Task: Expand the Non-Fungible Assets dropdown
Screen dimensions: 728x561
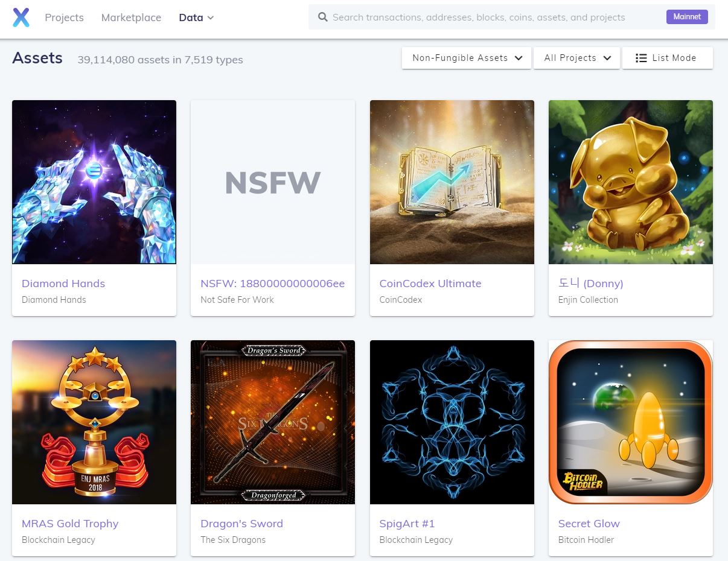Action: (x=467, y=58)
